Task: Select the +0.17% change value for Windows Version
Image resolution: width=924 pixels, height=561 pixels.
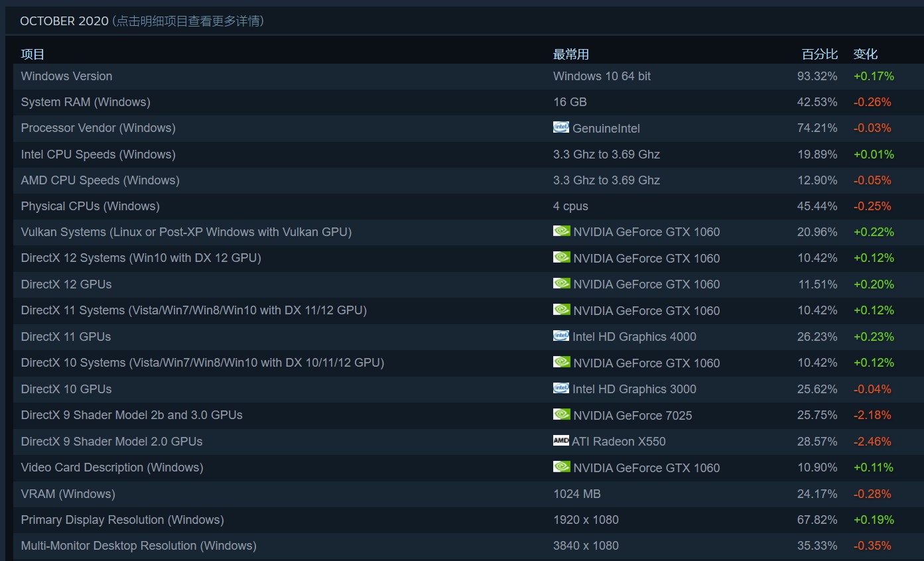Action: click(x=874, y=76)
